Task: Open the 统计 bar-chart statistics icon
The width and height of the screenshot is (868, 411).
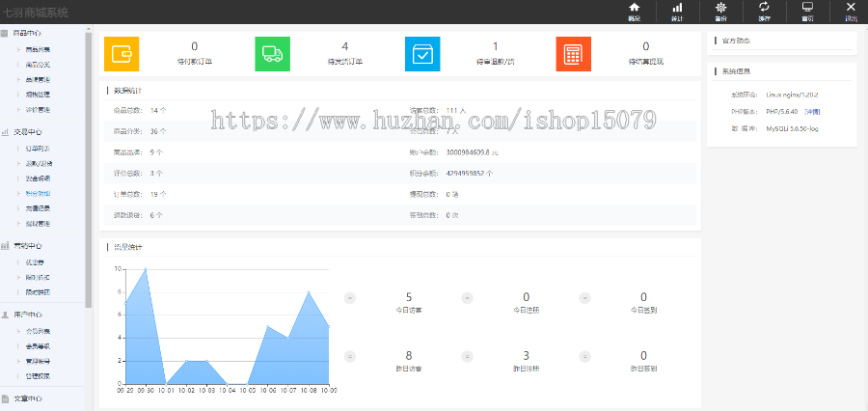Action: click(x=677, y=8)
